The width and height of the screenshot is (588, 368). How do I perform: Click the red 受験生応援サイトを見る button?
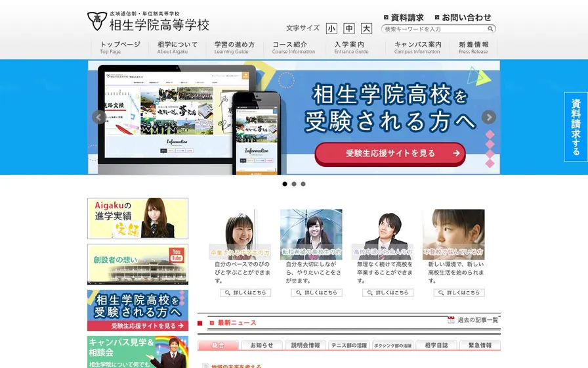[x=390, y=154]
